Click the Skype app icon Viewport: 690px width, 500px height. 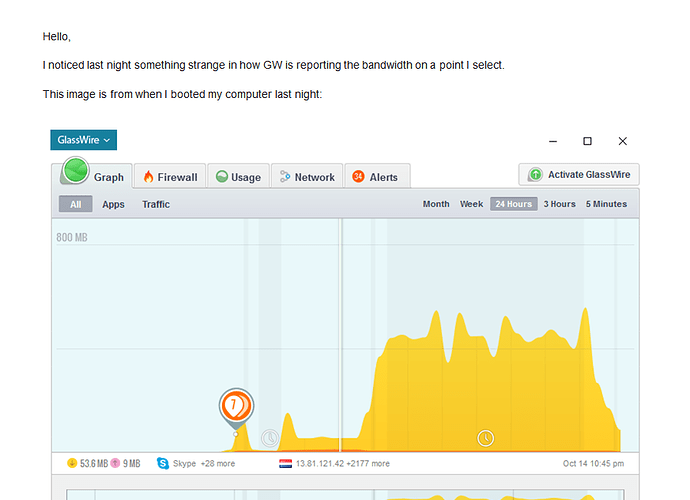(x=163, y=464)
